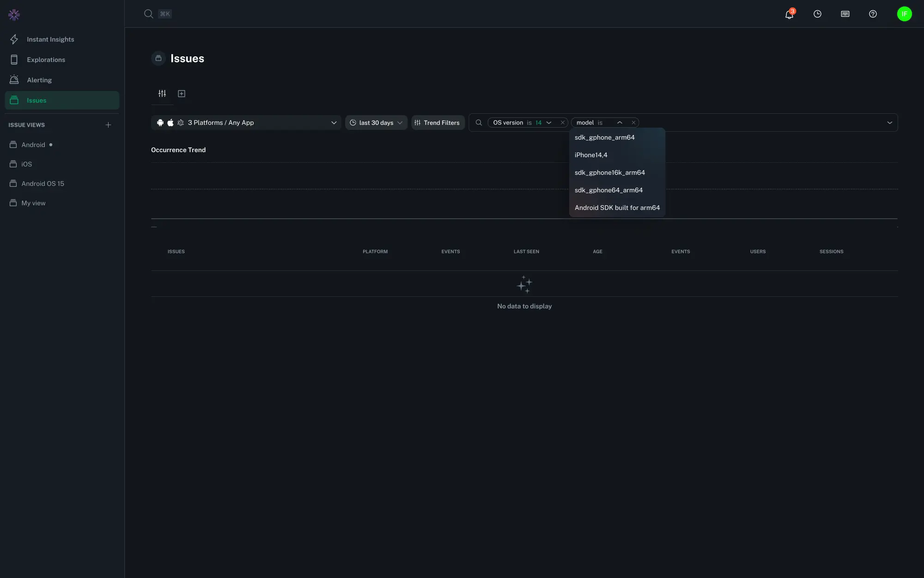Switch to the iOS issue view
This screenshot has width=924, height=578.
26,164
